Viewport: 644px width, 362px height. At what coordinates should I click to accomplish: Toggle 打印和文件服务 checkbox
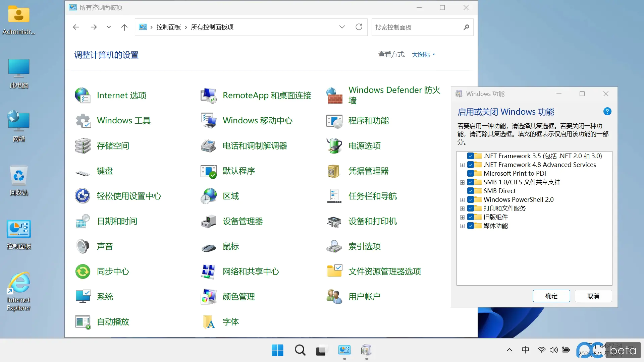tap(470, 208)
